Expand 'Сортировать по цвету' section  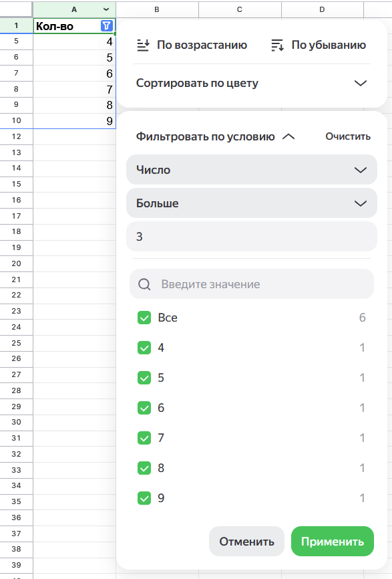click(x=252, y=83)
